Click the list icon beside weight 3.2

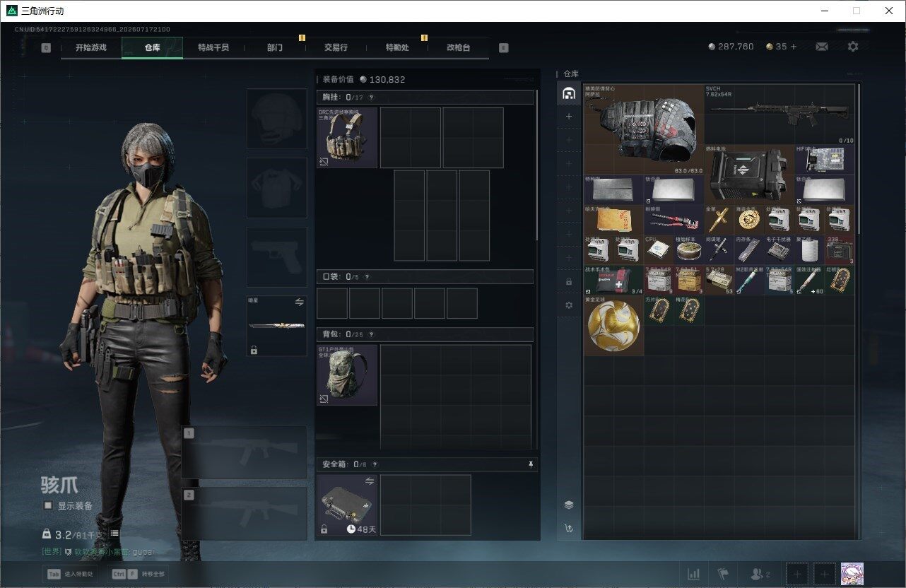[x=114, y=533]
